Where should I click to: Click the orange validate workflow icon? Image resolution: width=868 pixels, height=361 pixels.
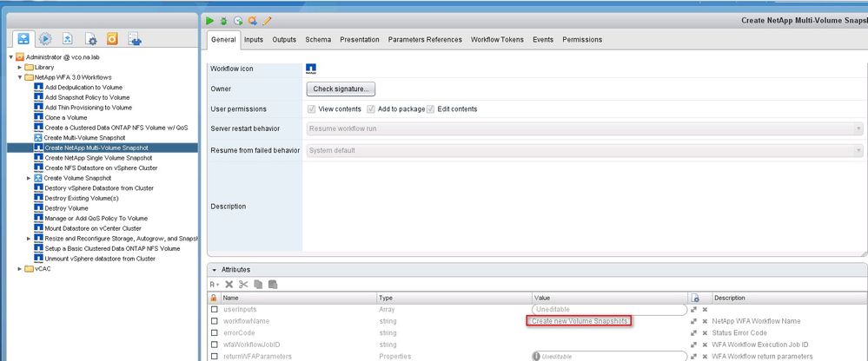pyautogui.click(x=253, y=21)
